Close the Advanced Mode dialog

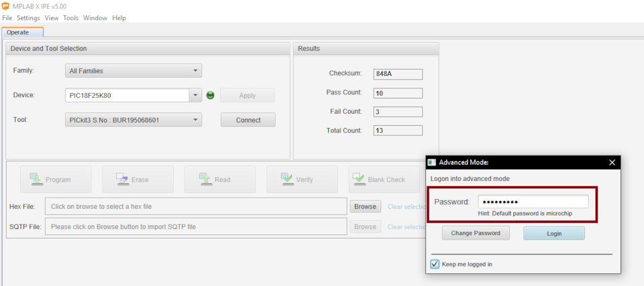(612, 163)
